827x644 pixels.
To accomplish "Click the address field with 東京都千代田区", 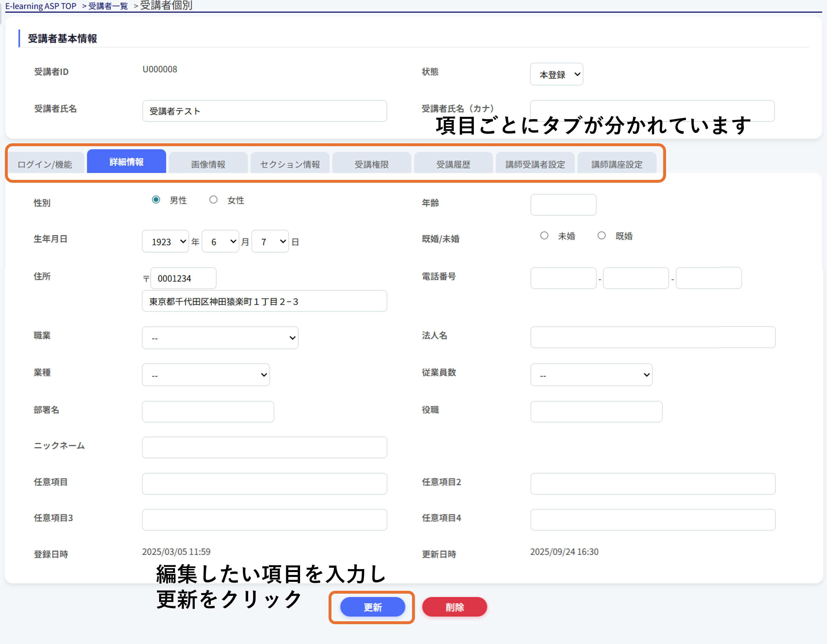I will point(264,301).
